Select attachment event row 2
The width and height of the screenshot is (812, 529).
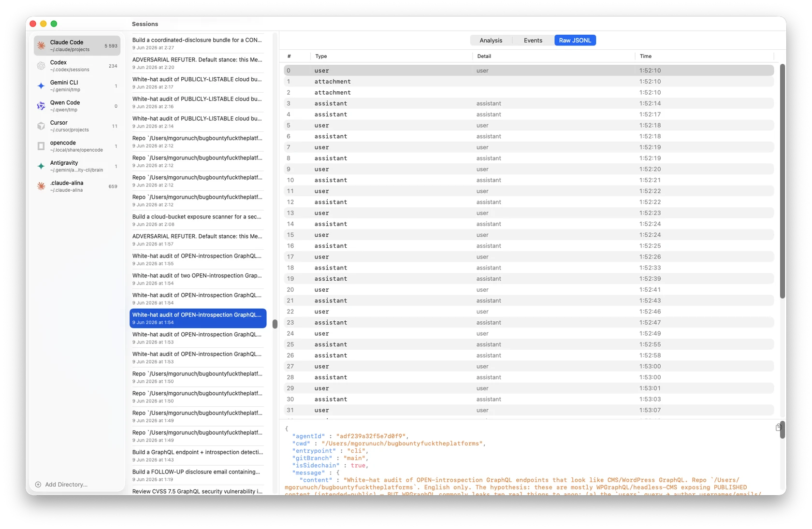point(529,92)
